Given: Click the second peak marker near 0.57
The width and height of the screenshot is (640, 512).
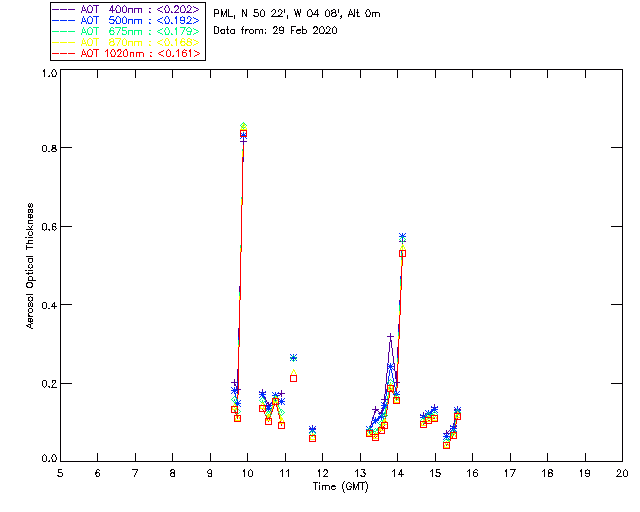Looking at the screenshot, I should (x=402, y=237).
